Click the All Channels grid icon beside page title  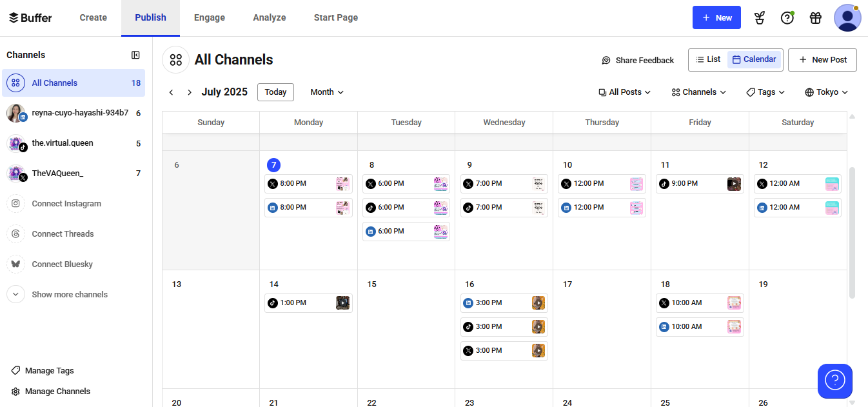pos(175,60)
